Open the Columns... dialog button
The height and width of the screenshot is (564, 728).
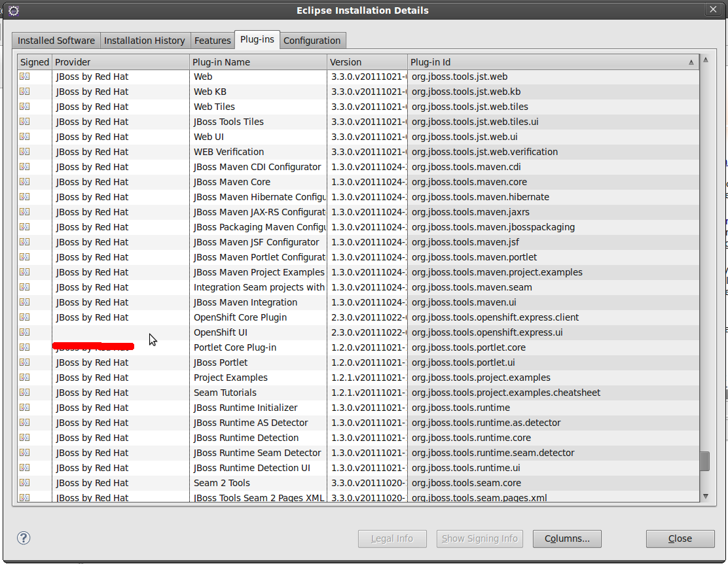(567, 538)
